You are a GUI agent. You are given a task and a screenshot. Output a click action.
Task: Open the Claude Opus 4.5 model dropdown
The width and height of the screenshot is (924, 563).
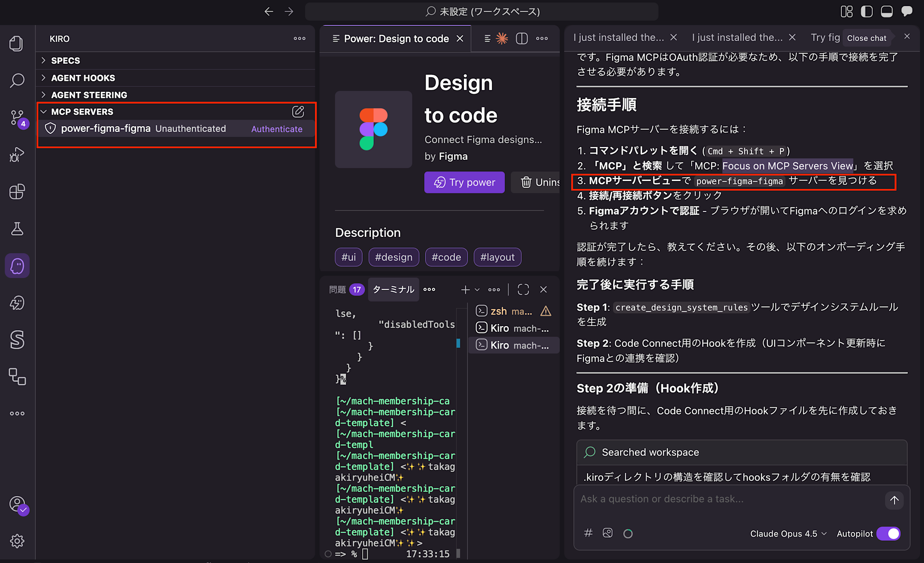point(788,533)
